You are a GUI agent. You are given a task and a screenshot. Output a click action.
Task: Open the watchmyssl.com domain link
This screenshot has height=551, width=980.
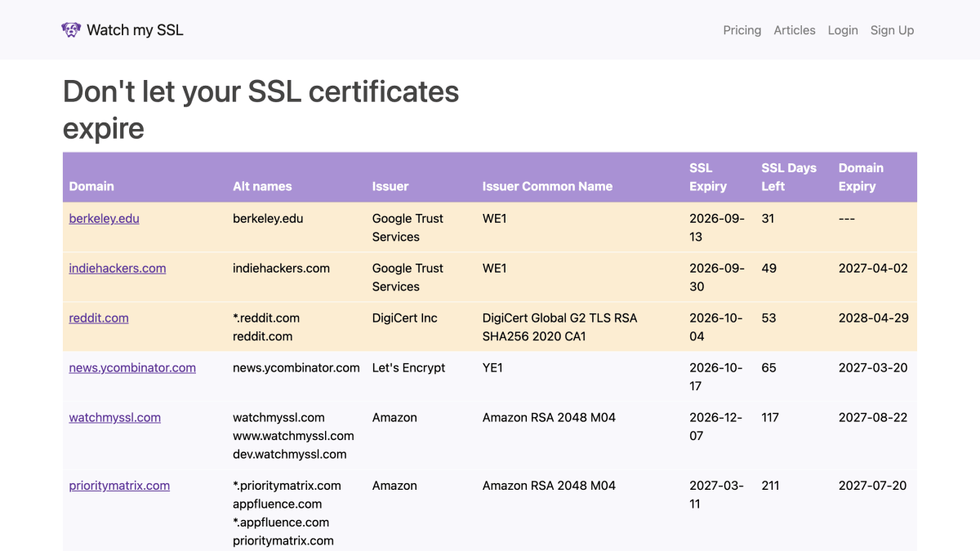(114, 418)
